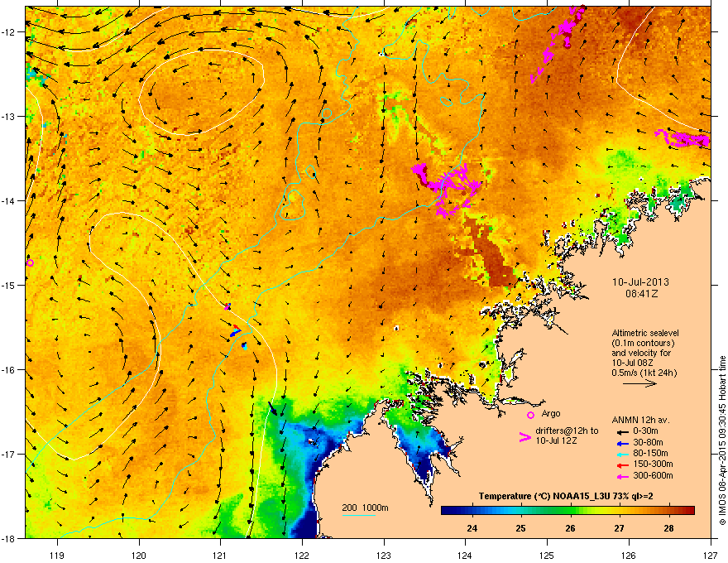Click the green section of the colorbar above 26

coord(569,511)
